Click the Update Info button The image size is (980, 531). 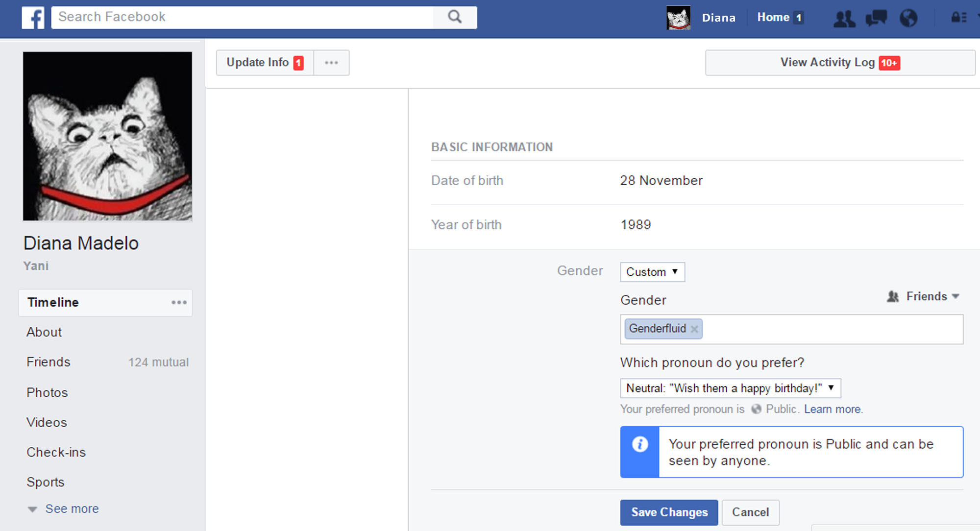tap(265, 63)
